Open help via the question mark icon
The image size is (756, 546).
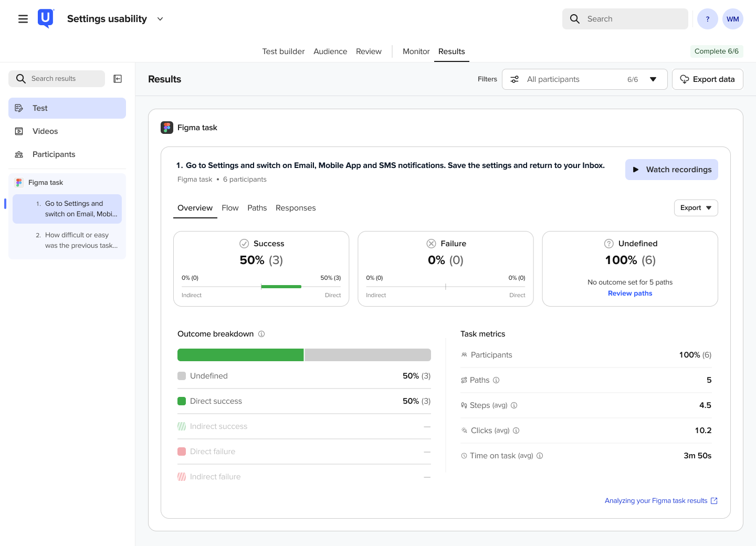[x=708, y=19]
